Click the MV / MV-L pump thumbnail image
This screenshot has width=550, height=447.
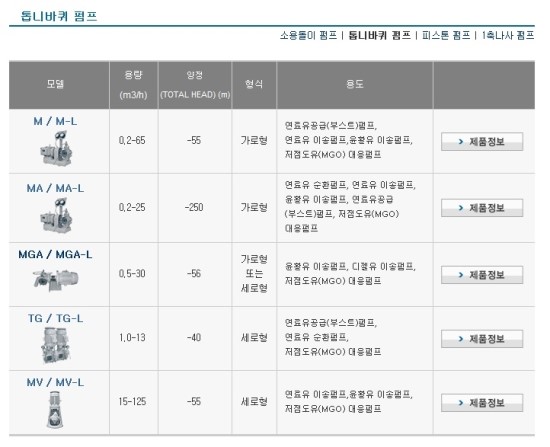[x=55, y=409]
